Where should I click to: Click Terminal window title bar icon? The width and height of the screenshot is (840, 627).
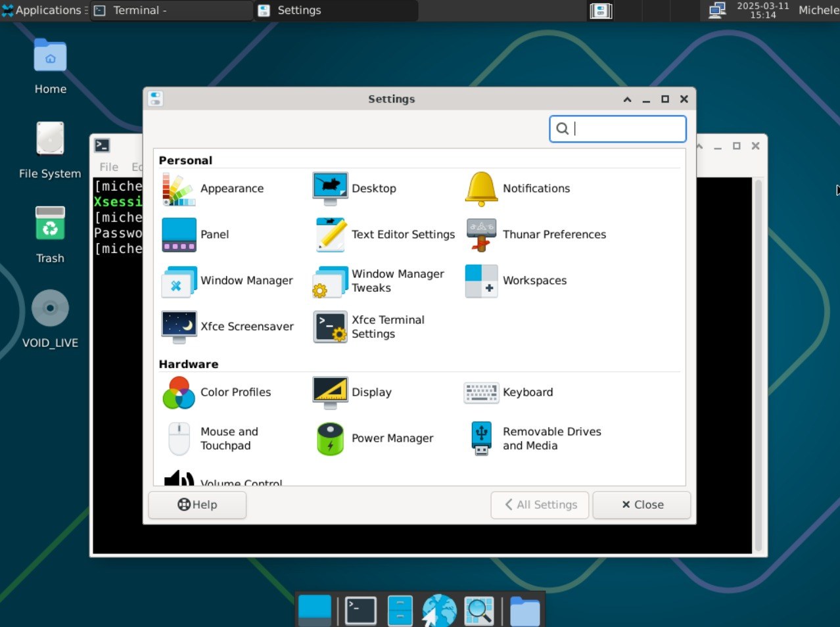pyautogui.click(x=102, y=146)
